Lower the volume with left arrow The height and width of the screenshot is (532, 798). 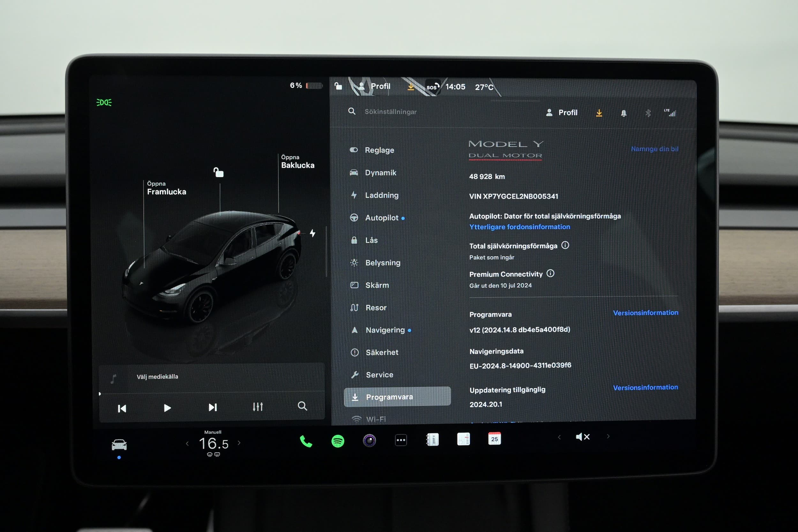point(559,437)
